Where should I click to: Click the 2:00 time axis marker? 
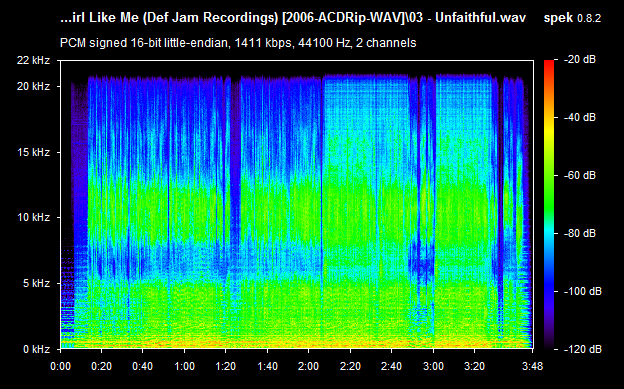pos(308,366)
